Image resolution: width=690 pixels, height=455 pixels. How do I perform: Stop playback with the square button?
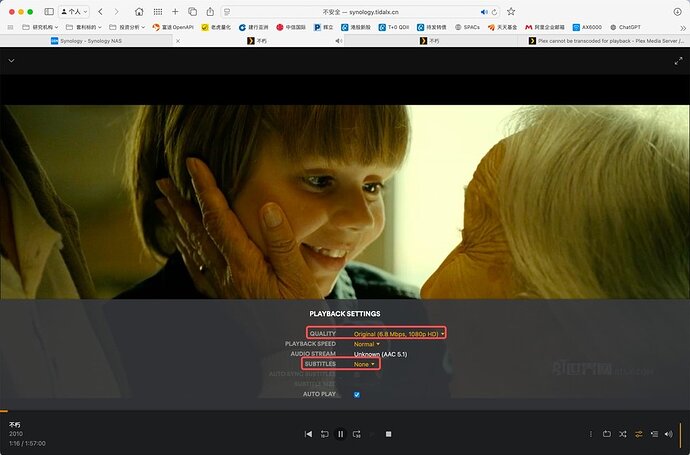tap(389, 434)
